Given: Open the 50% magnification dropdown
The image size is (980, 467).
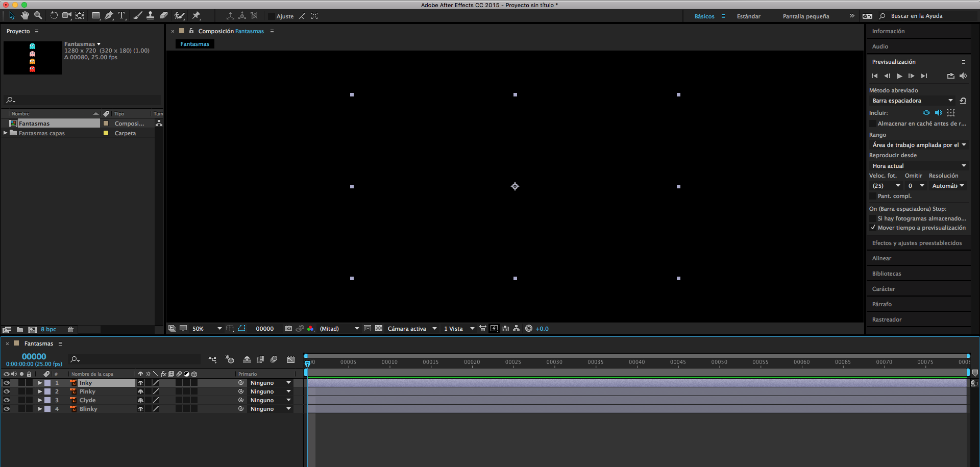Looking at the screenshot, I should tap(207, 329).
